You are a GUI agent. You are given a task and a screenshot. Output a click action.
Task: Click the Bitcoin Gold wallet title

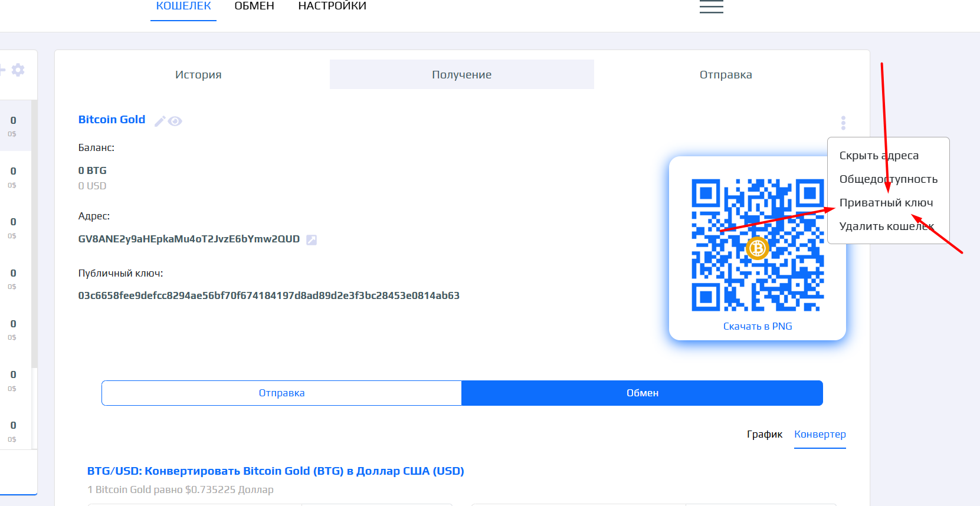pos(112,120)
